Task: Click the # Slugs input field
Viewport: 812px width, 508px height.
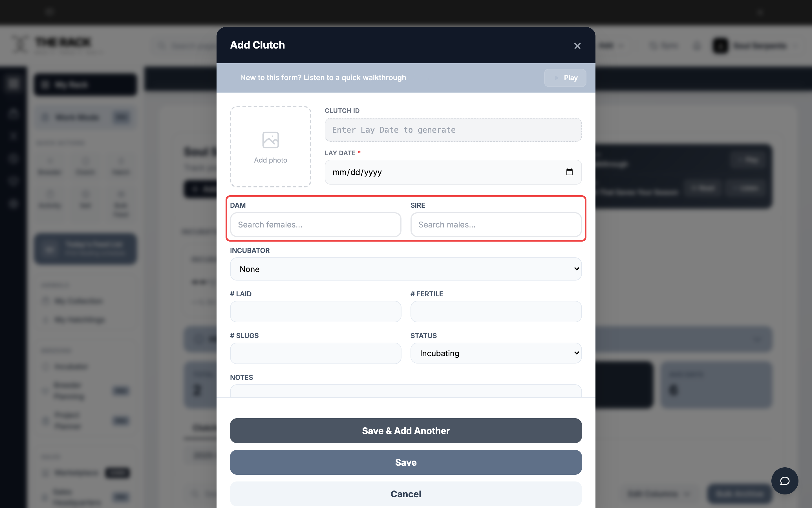Action: point(315,353)
